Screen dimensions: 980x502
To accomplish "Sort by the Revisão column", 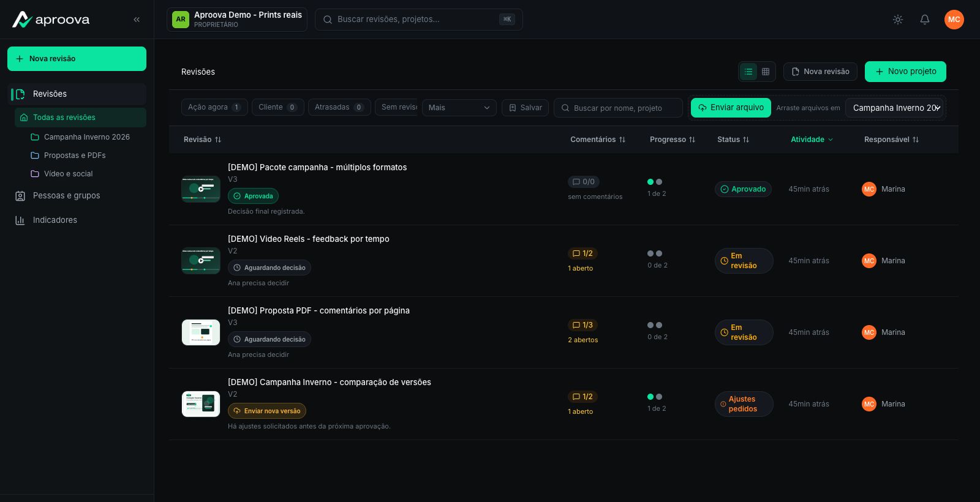I will pos(202,140).
